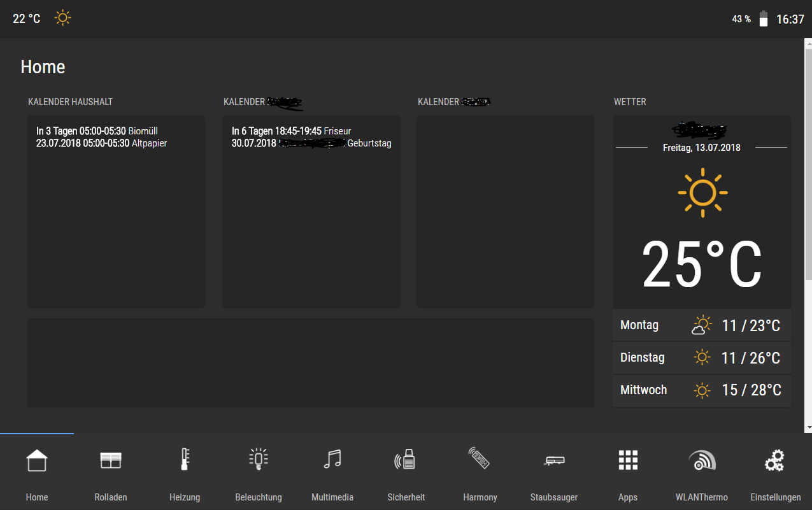Viewport: 812px width, 510px height.
Task: Open the Apps grid icon
Action: point(628,460)
